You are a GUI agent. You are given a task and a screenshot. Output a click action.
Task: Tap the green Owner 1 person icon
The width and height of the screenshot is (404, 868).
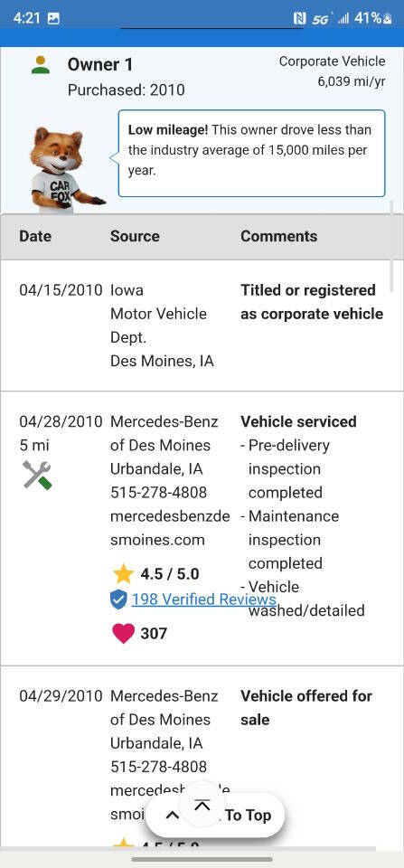click(x=41, y=65)
